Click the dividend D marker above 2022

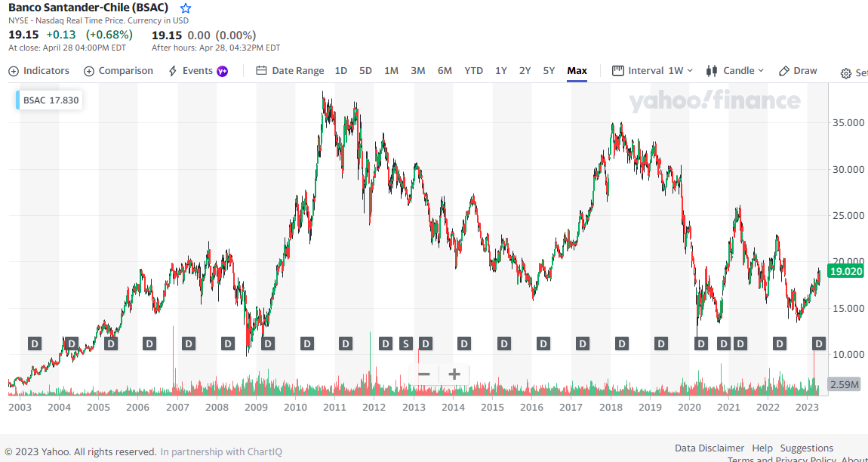pos(780,343)
